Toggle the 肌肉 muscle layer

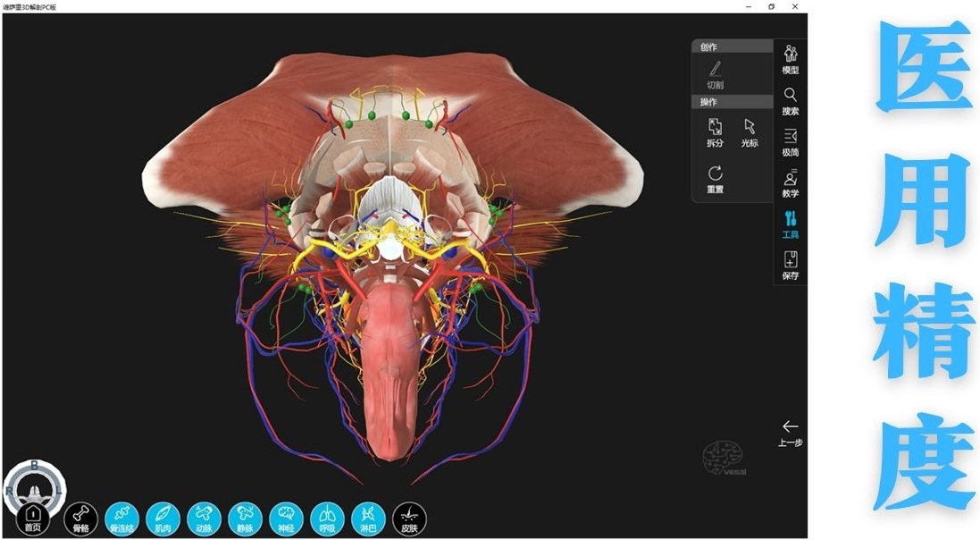[x=163, y=519]
